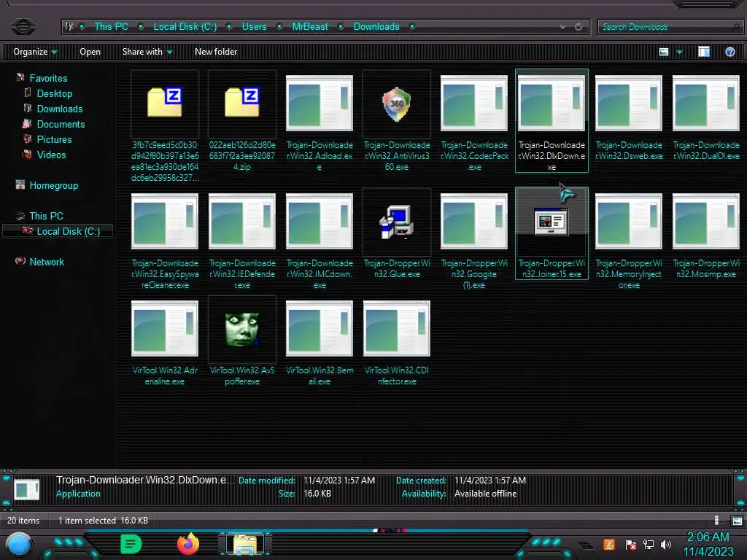
Task: Go to This PC in breadcrumb
Action: [x=111, y=27]
